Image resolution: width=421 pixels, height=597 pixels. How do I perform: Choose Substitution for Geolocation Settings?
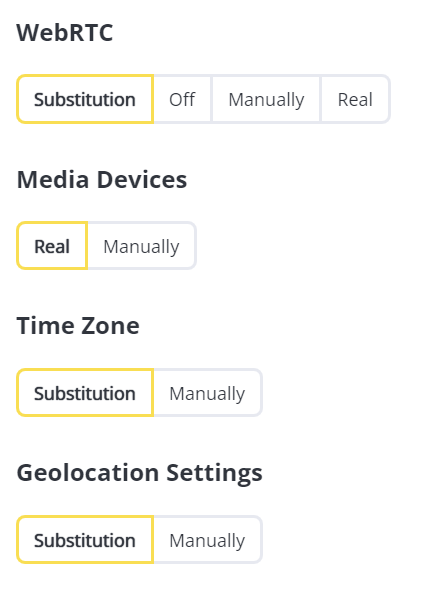(x=85, y=540)
